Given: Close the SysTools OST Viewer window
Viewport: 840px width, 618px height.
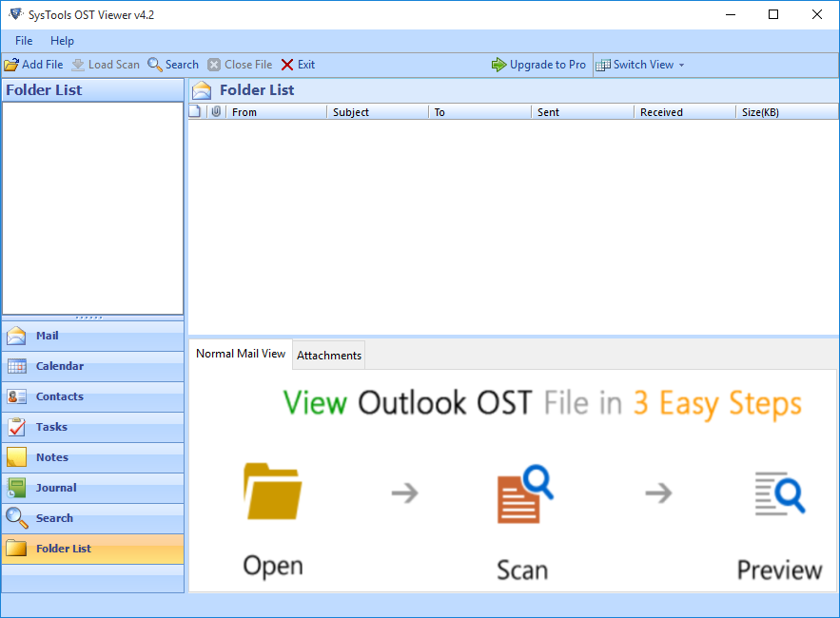Looking at the screenshot, I should click(x=816, y=14).
